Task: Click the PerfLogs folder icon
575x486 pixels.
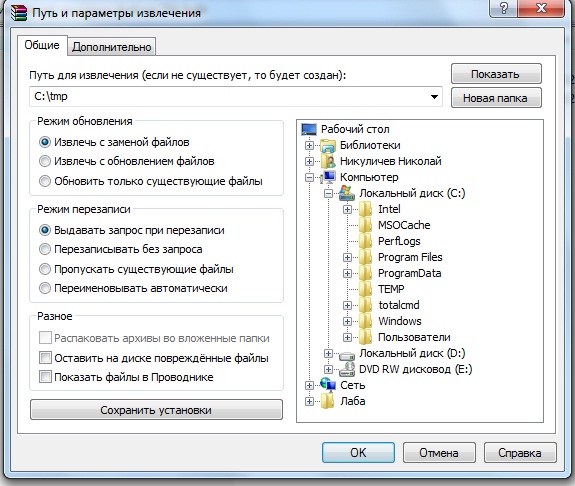Action: tap(365, 241)
